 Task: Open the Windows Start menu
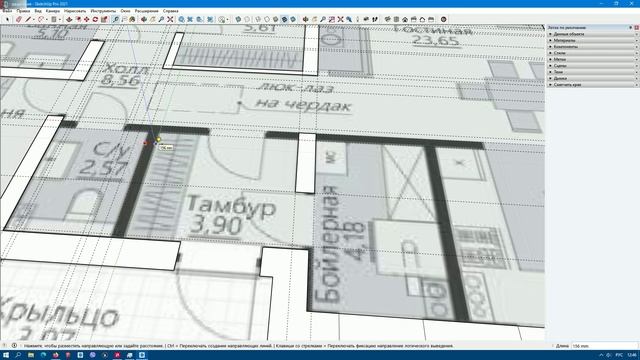point(6,355)
